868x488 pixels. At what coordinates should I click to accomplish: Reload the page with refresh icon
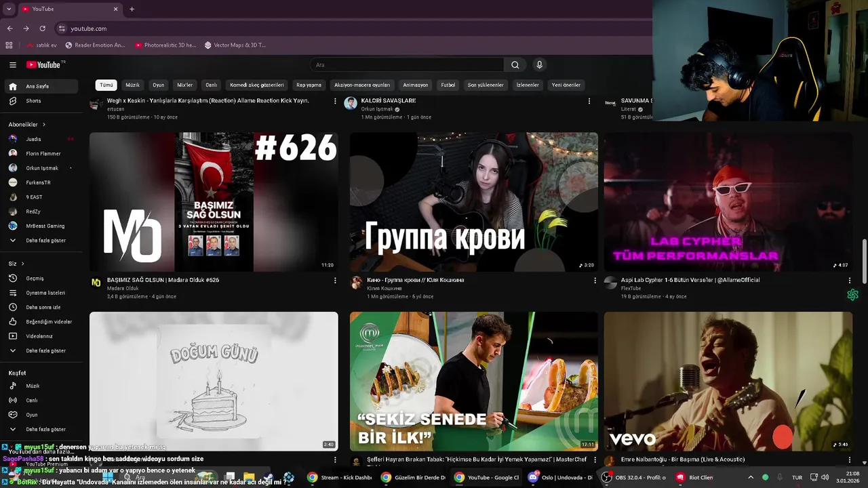42,28
